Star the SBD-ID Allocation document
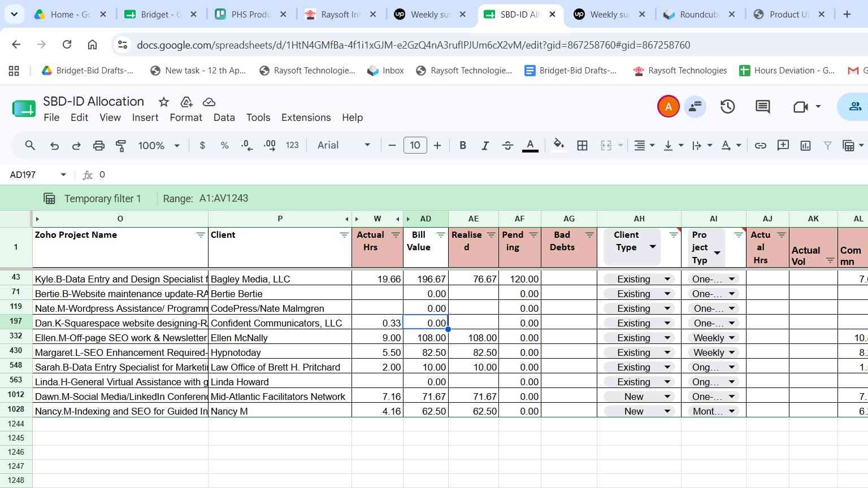This screenshot has width=868, height=488. [x=164, y=102]
